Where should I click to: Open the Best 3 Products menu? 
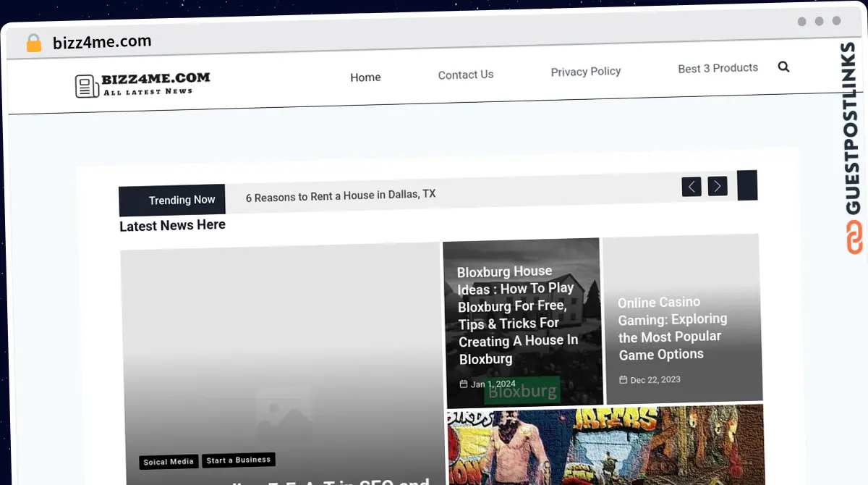click(718, 68)
